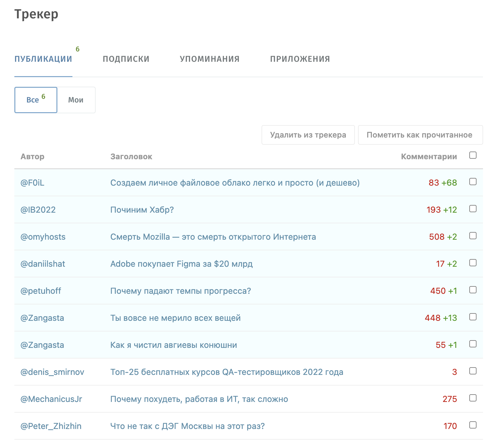490x448 pixels.
Task: Select the checkbox for @MechanicusJr row
Action: (473, 398)
